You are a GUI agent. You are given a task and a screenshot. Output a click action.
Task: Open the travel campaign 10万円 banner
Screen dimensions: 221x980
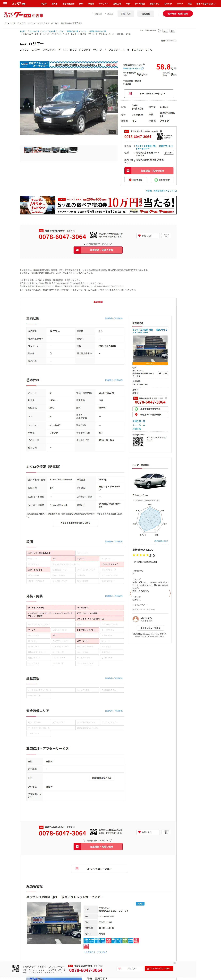point(98,205)
